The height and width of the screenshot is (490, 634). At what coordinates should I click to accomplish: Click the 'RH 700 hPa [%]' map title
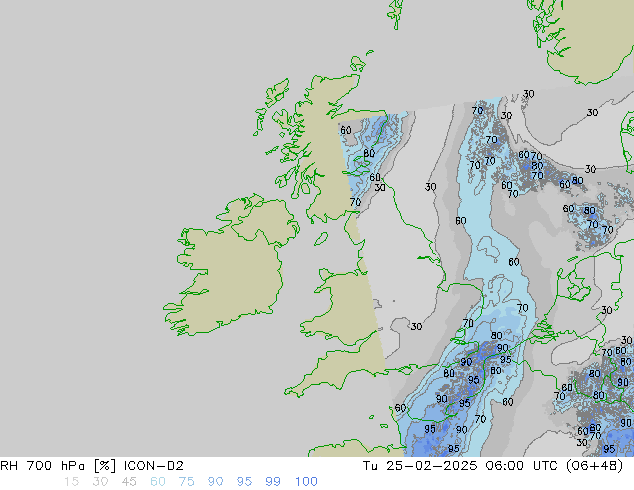(x=58, y=466)
